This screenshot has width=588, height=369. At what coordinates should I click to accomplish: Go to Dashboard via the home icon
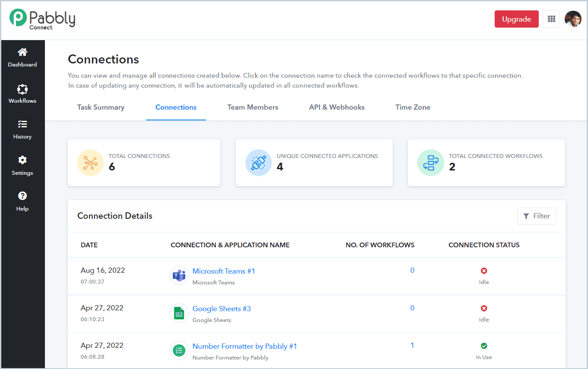tap(22, 52)
